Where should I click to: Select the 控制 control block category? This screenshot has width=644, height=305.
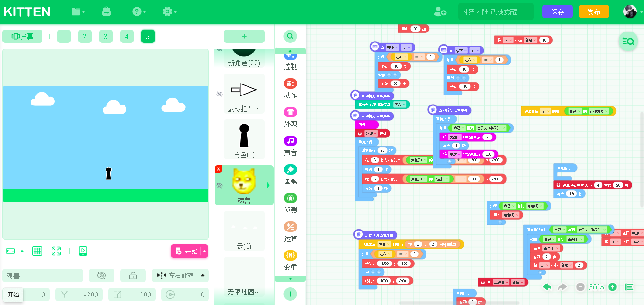click(290, 61)
